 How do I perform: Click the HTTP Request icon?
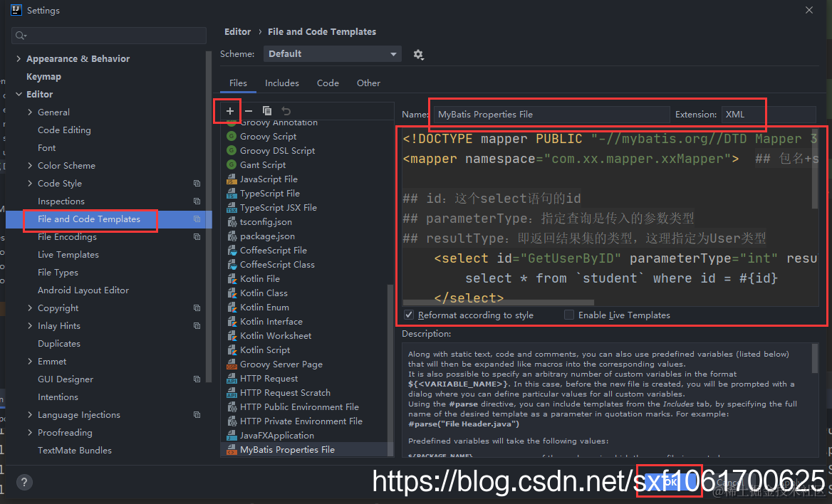[232, 379]
